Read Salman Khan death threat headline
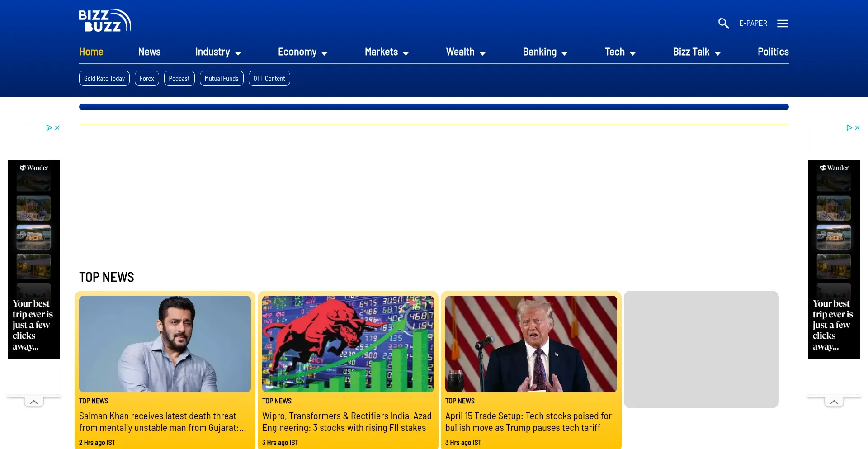This screenshot has width=868, height=449. click(163, 422)
